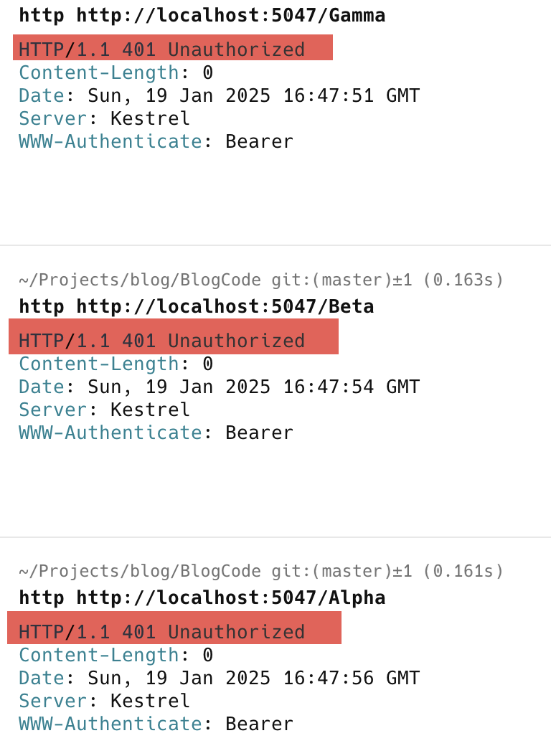This screenshot has width=551, height=756.
Task: Click the Server: Kestrel line in Gamma response
Action: click(104, 118)
